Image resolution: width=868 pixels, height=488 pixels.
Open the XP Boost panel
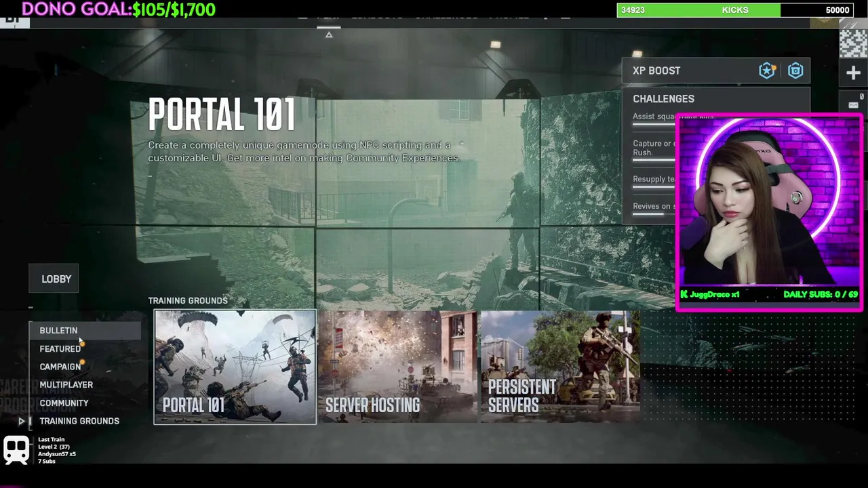click(x=716, y=70)
